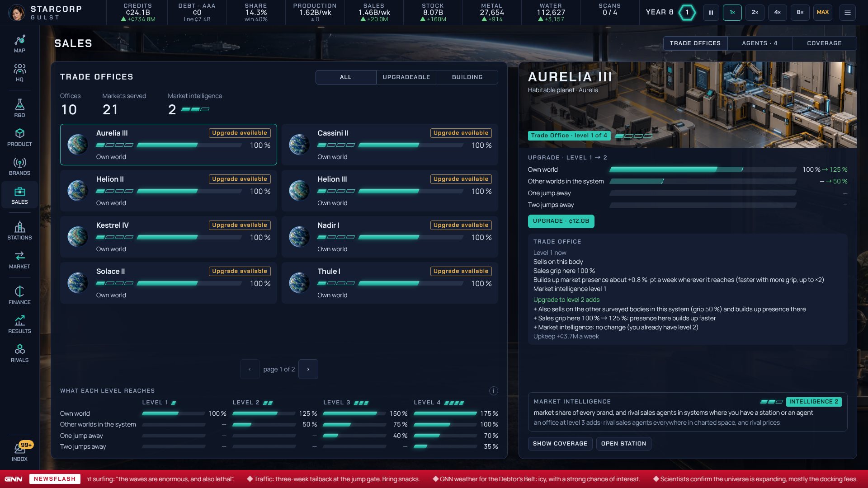Click the Show Coverage button
This screenshot has width=868, height=488.
tap(560, 444)
